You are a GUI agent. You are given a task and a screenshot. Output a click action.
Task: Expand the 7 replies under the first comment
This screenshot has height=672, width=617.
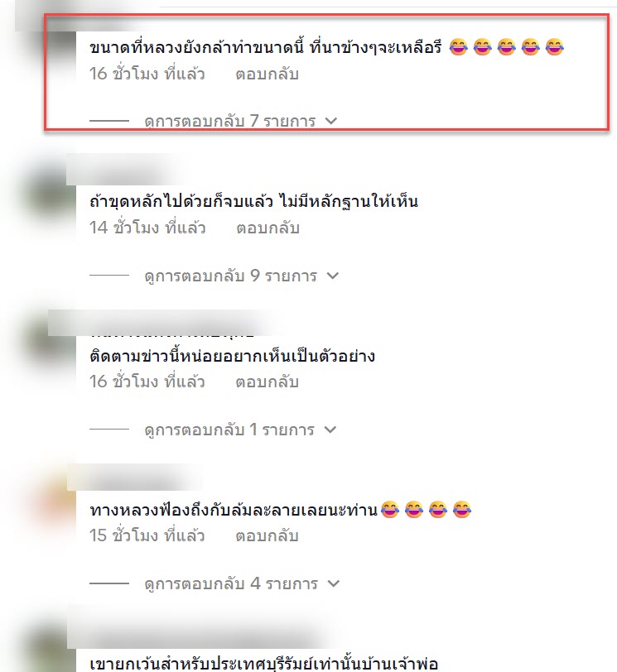pyautogui.click(x=240, y=122)
